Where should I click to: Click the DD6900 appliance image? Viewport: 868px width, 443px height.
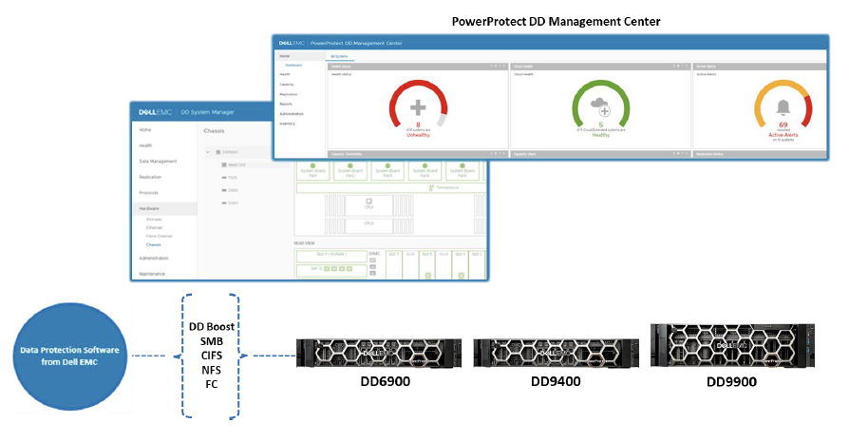point(379,354)
